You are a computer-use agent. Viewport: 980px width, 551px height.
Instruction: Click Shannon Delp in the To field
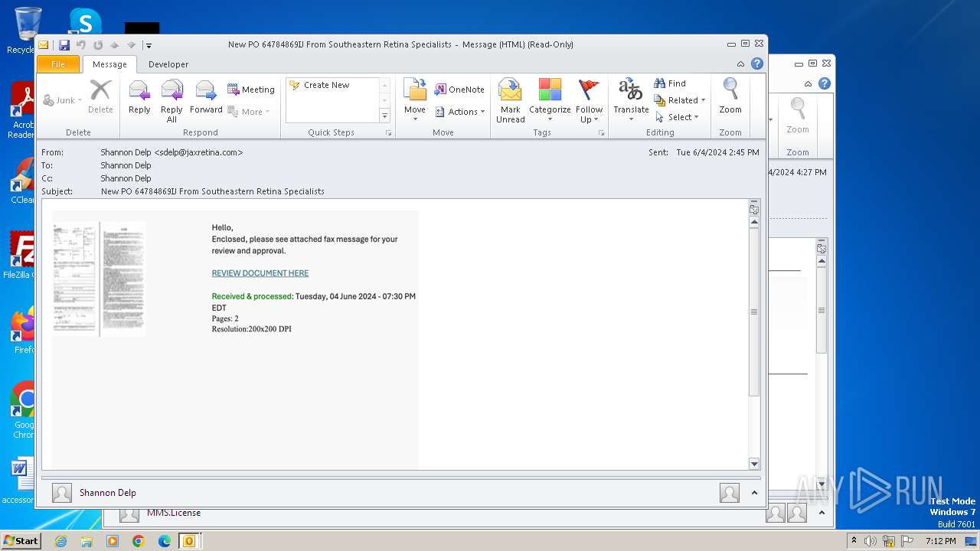pyautogui.click(x=126, y=165)
